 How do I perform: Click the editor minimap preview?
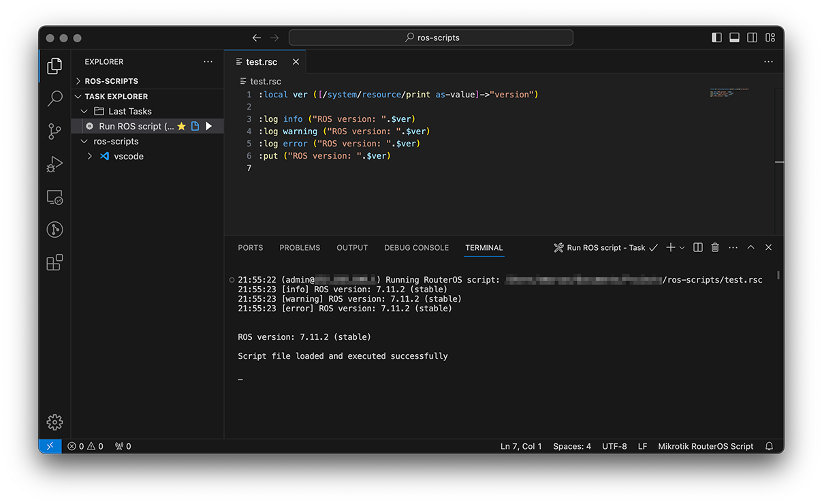point(729,93)
